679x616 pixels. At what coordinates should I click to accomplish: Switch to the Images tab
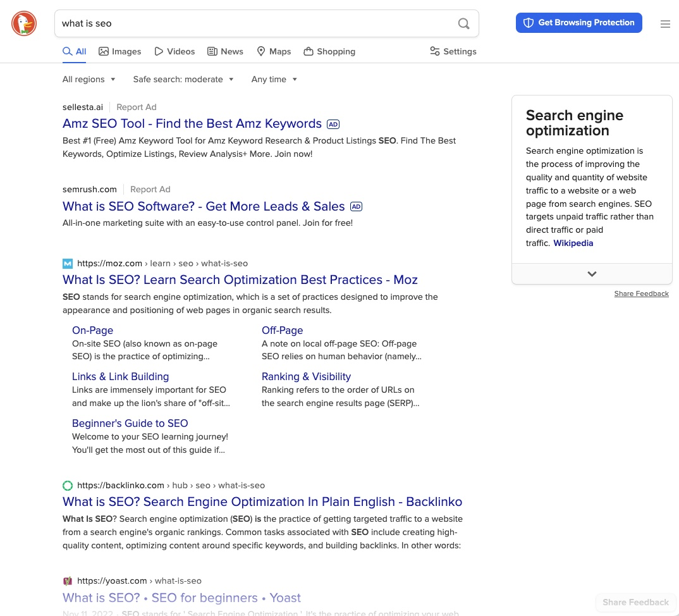point(119,52)
